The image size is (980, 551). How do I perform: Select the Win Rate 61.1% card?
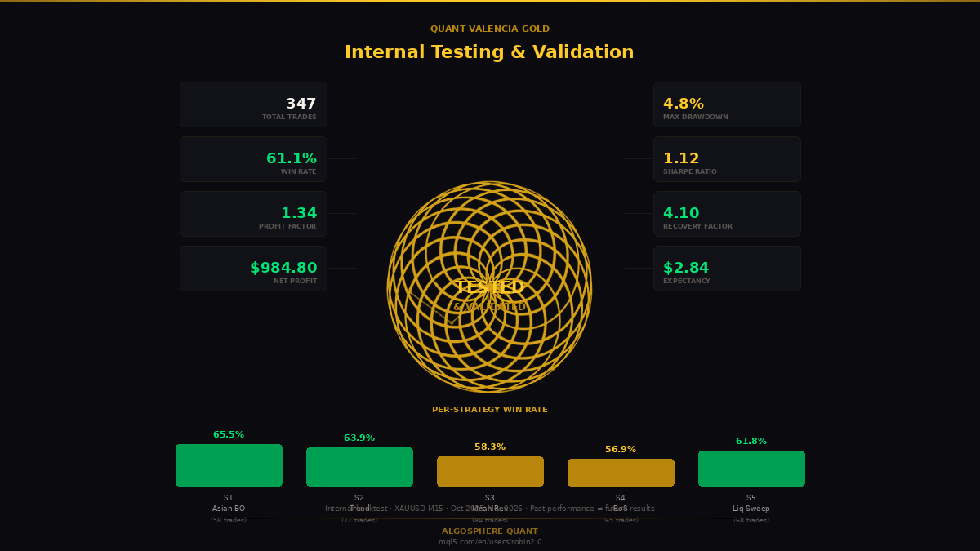(253, 159)
